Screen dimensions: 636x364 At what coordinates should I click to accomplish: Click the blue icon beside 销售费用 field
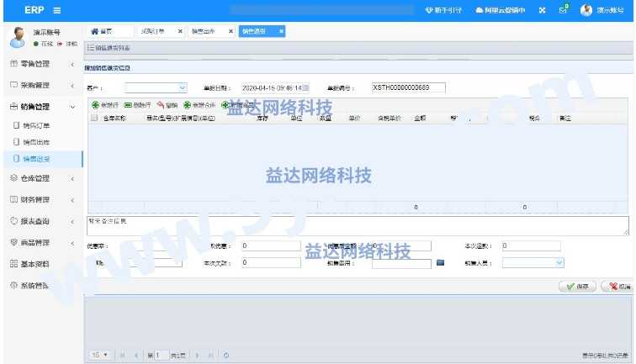coord(440,262)
